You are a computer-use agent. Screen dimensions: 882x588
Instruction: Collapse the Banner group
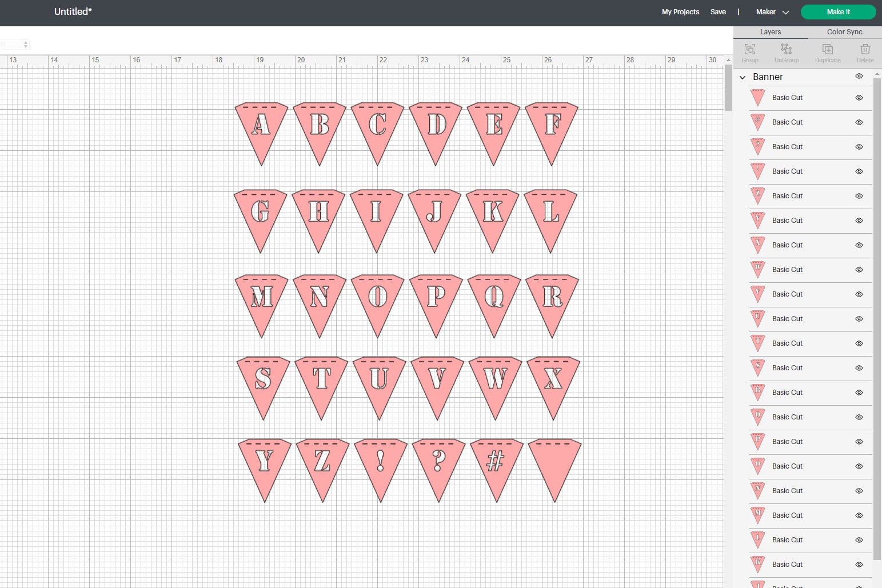742,77
